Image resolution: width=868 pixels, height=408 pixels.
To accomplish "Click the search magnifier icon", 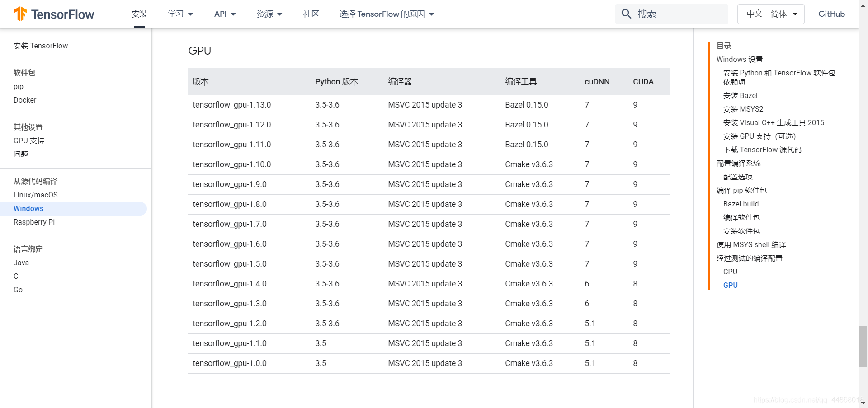I will click(626, 14).
